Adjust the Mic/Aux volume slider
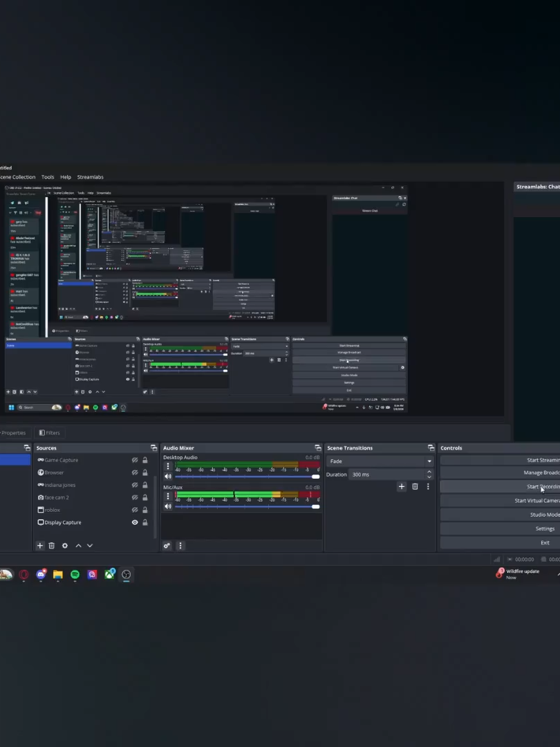This screenshot has height=747, width=560. click(247, 506)
